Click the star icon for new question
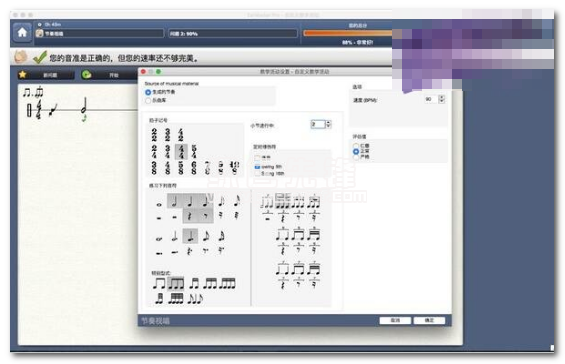The image size is (565, 364). click(23, 74)
